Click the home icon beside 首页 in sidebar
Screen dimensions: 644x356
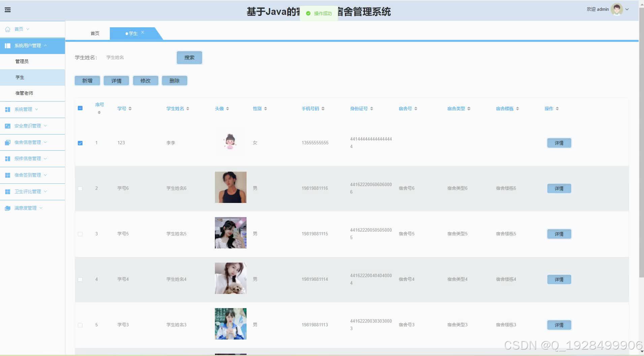7,29
